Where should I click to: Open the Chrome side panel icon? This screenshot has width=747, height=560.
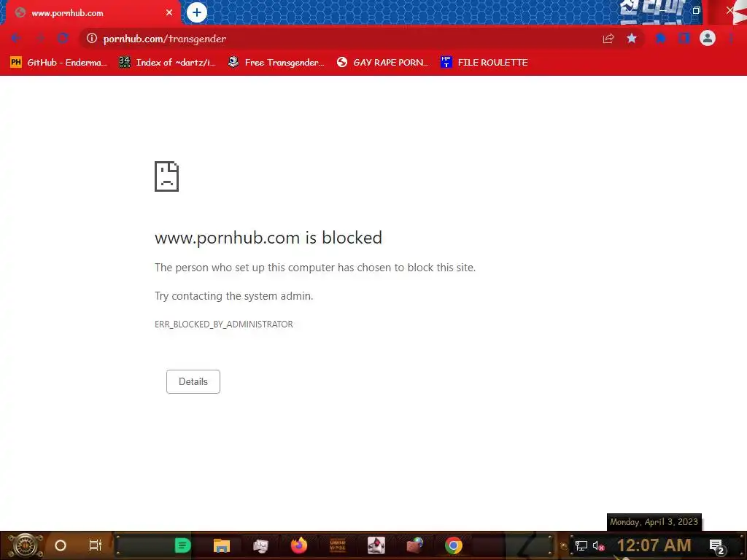click(684, 38)
